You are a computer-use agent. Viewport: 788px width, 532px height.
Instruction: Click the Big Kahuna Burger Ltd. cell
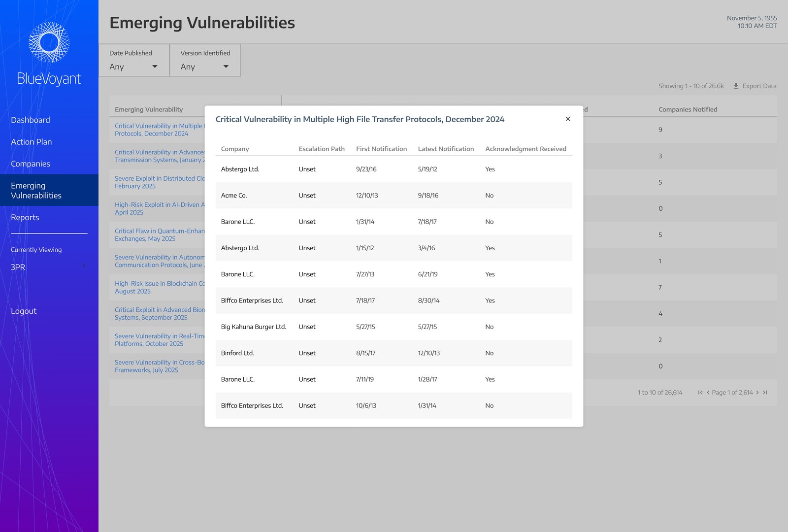(254, 327)
